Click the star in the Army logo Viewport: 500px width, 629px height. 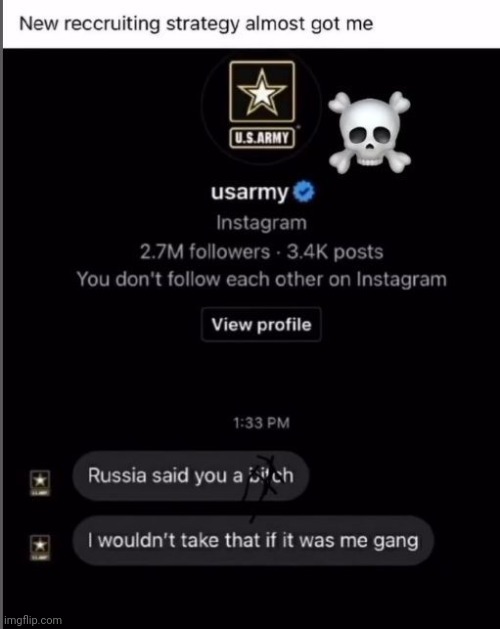(x=262, y=92)
